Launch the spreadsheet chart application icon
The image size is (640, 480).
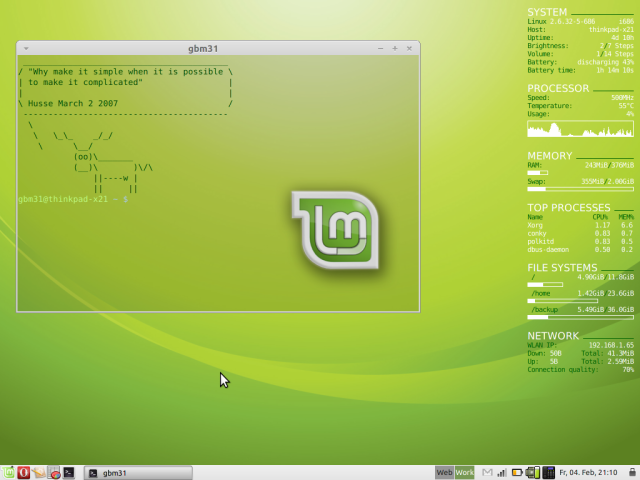[x=54, y=473]
